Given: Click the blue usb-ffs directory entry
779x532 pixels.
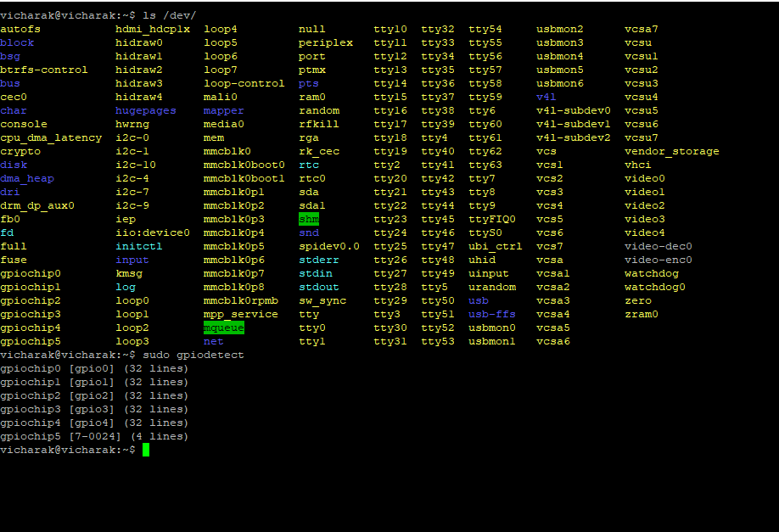Looking at the screenshot, I should pos(491,314).
